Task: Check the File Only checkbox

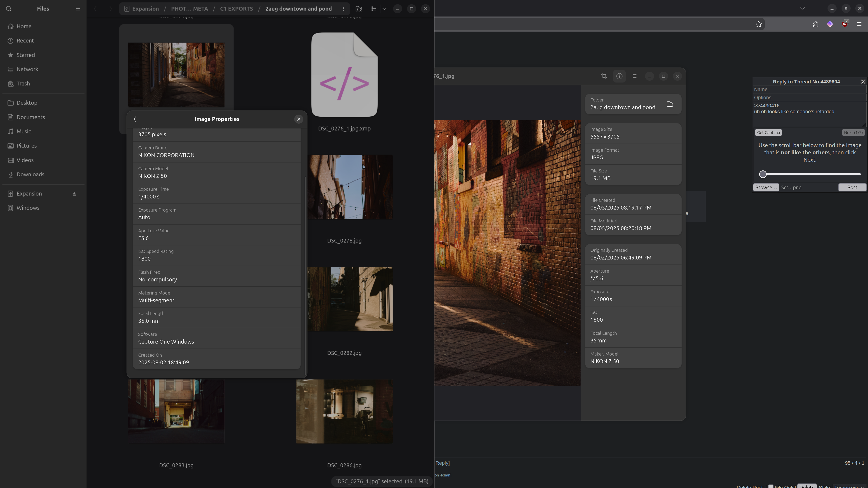Action: pos(771,486)
